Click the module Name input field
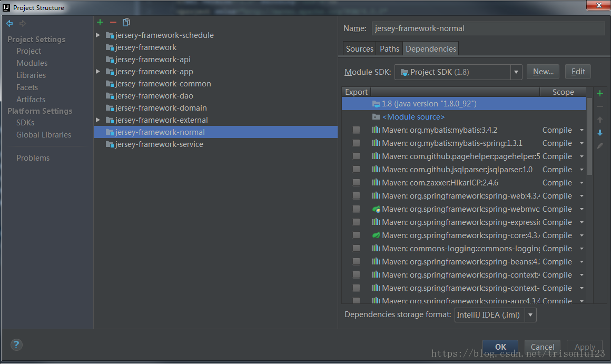The height and width of the screenshot is (364, 611). (488, 28)
